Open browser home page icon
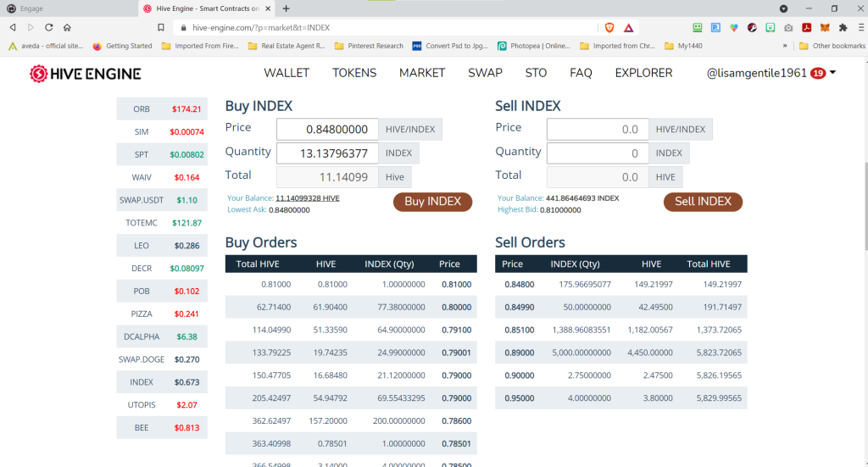The image size is (868, 467). coord(67,27)
